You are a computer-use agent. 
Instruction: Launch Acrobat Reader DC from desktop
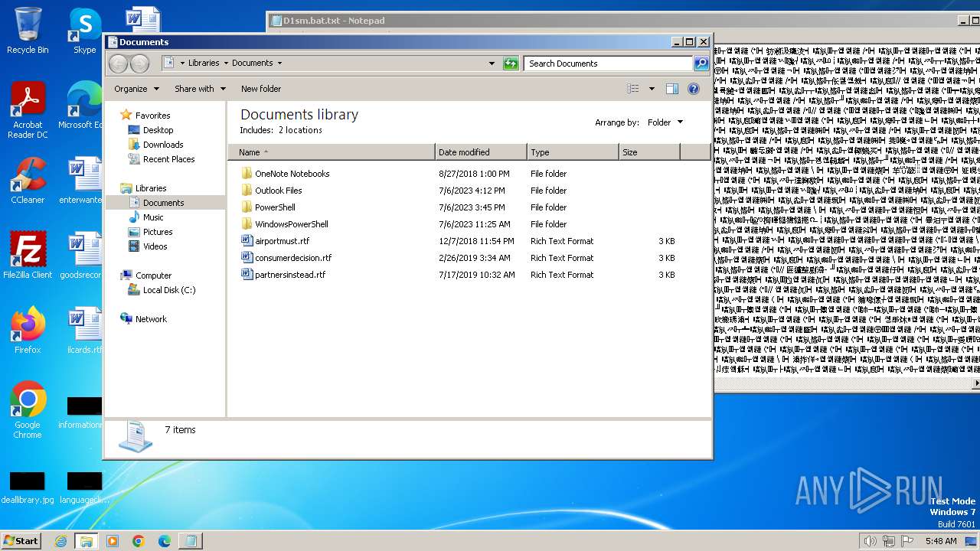(x=28, y=111)
